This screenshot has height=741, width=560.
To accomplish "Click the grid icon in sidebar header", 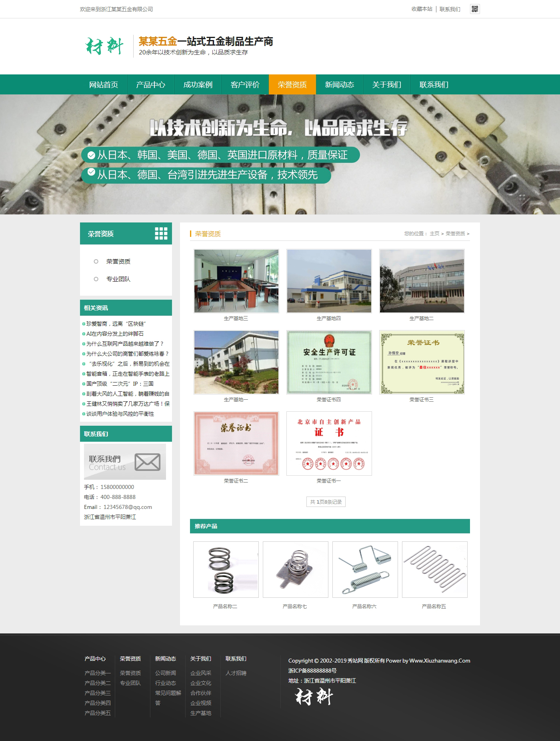I will [161, 233].
